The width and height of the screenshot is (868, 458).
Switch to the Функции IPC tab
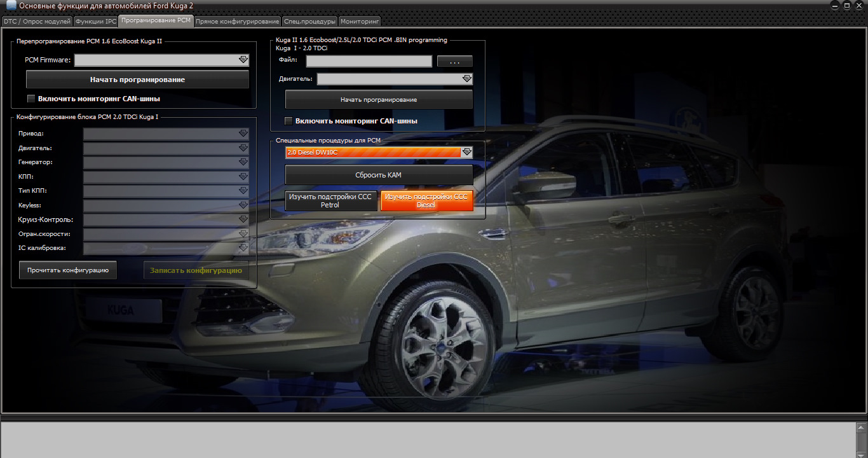point(96,21)
